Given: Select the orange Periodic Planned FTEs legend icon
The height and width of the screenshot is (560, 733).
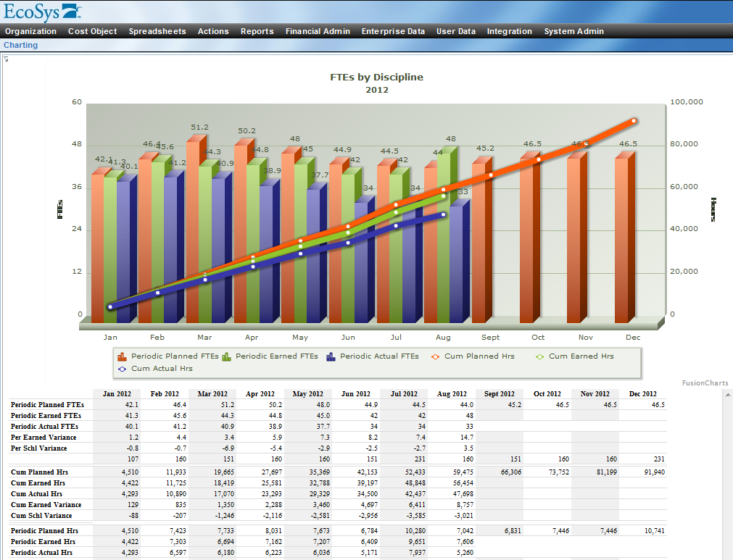Looking at the screenshot, I should tap(123, 356).
